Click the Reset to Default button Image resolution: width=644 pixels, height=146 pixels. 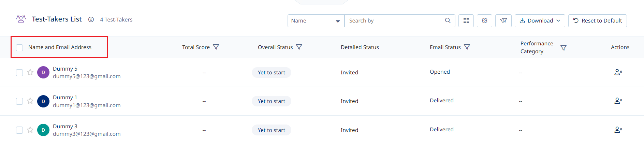coord(597,21)
